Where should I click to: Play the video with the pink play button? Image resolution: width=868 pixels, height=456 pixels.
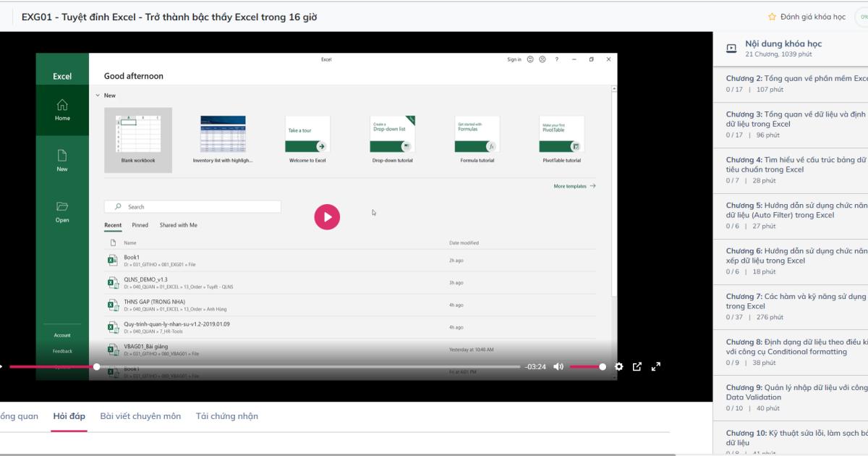tap(327, 216)
